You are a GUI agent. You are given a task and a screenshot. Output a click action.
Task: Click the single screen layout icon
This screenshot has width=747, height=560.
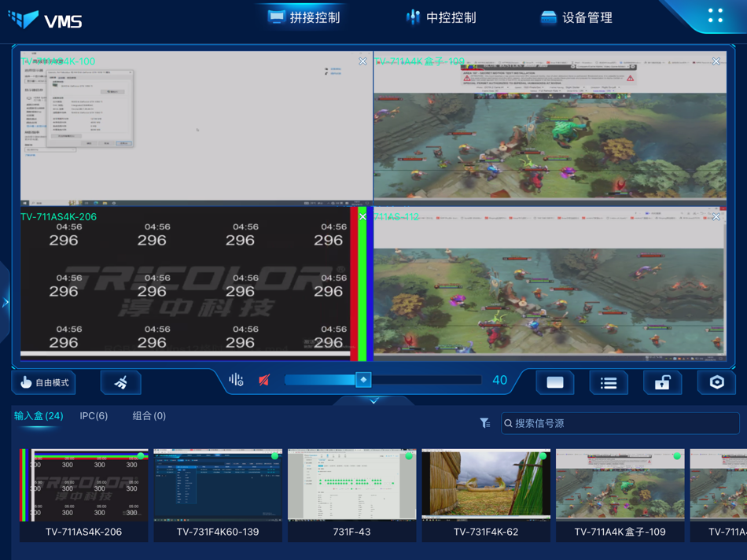coord(555,382)
